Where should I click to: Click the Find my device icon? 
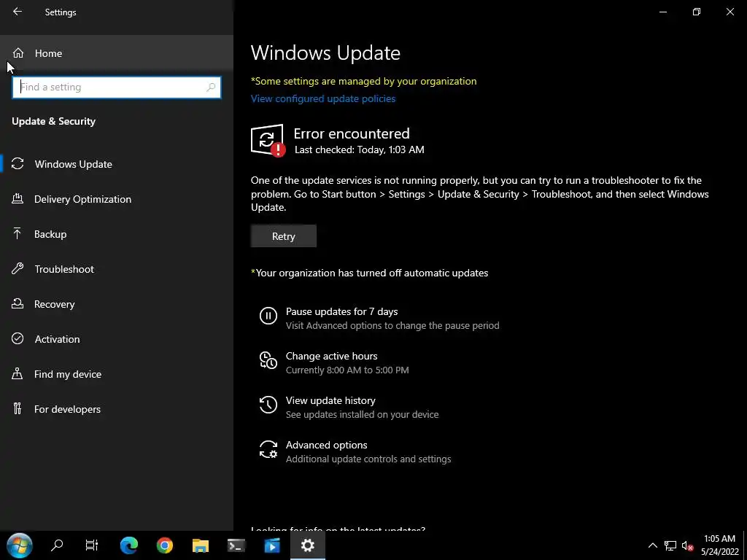18,373
